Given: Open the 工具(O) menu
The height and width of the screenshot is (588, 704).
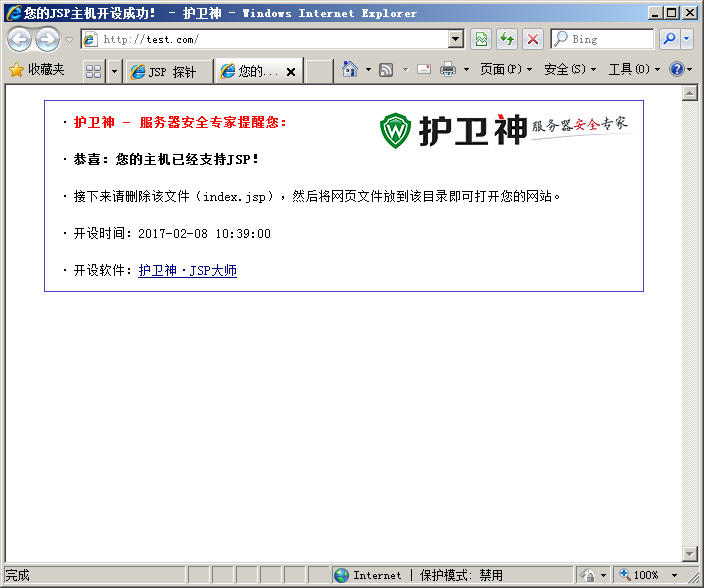Looking at the screenshot, I should coord(634,70).
